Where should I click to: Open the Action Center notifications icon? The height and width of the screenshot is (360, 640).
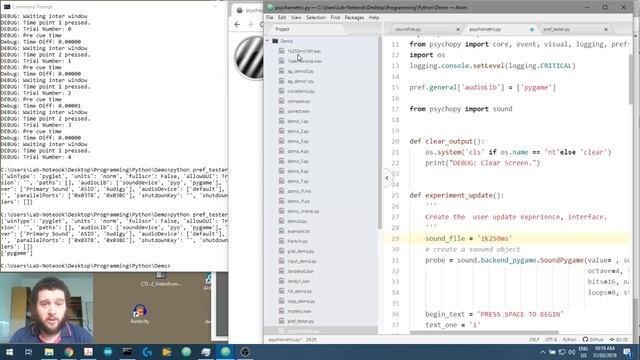pos(627,352)
